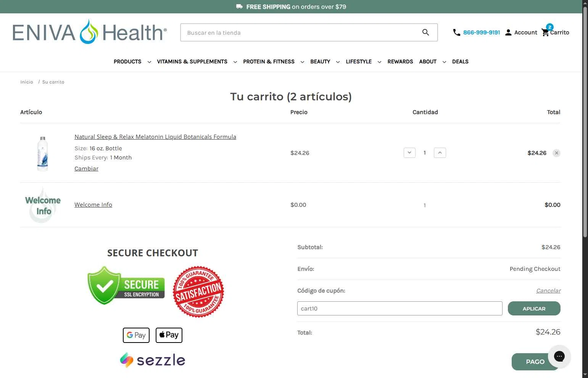
Task: Open the Account person icon
Action: pyautogui.click(x=508, y=32)
